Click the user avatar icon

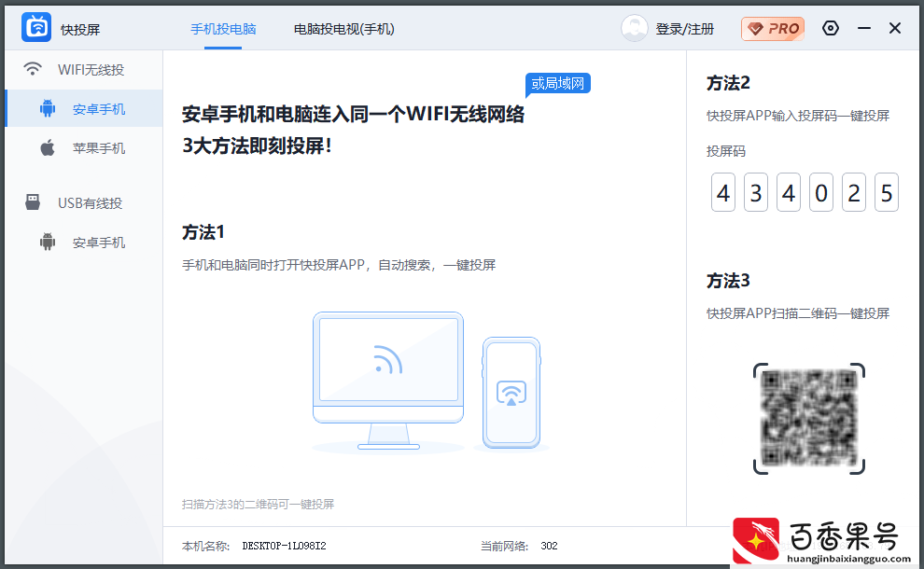(634, 28)
